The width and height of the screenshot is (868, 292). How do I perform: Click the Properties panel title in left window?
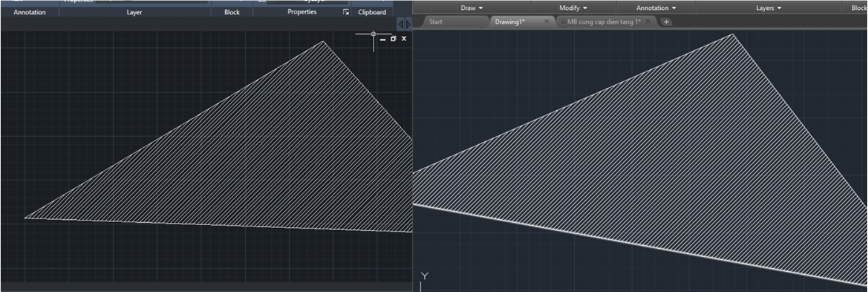click(302, 12)
